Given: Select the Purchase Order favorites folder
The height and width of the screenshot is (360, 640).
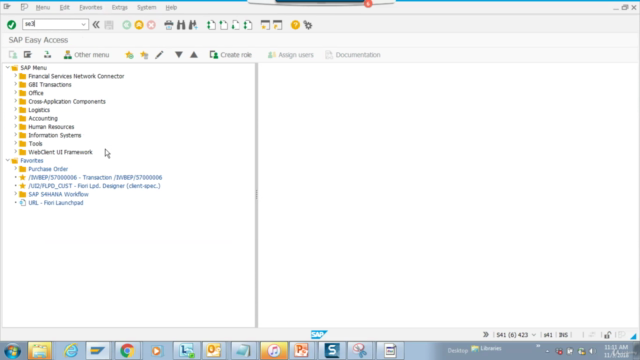Looking at the screenshot, I should (48, 169).
